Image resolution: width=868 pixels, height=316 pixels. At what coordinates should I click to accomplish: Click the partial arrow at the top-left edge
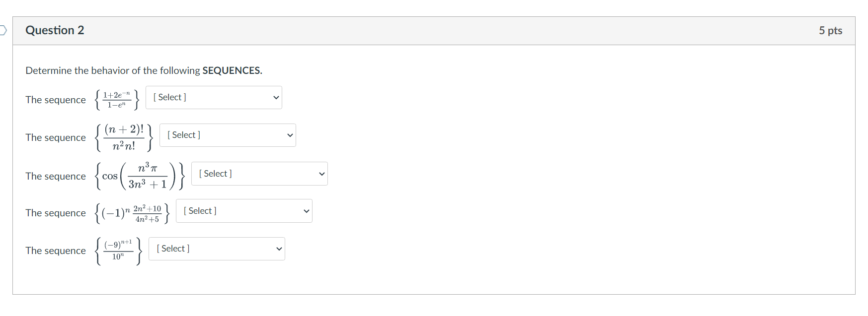point(3,30)
